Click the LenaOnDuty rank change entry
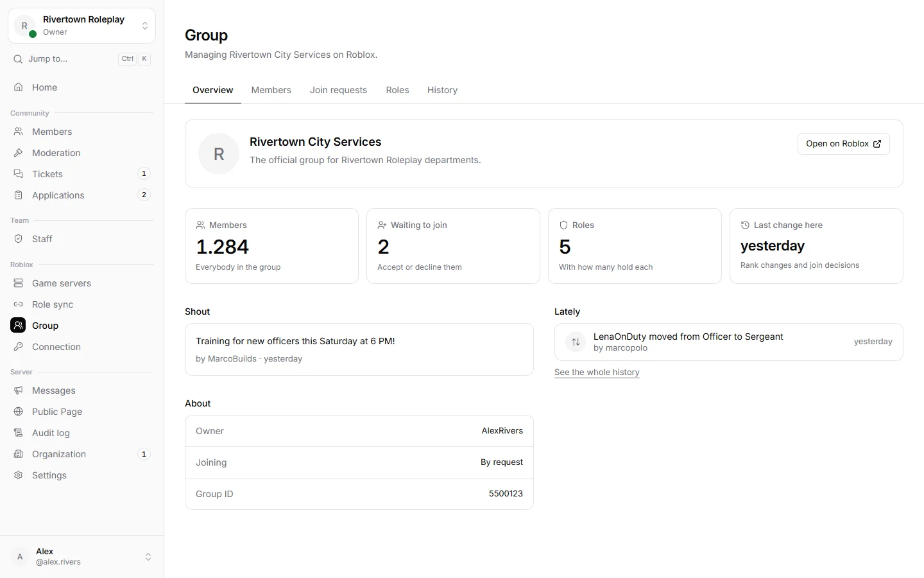Viewport: 924px width, 578px height. pyautogui.click(x=729, y=342)
